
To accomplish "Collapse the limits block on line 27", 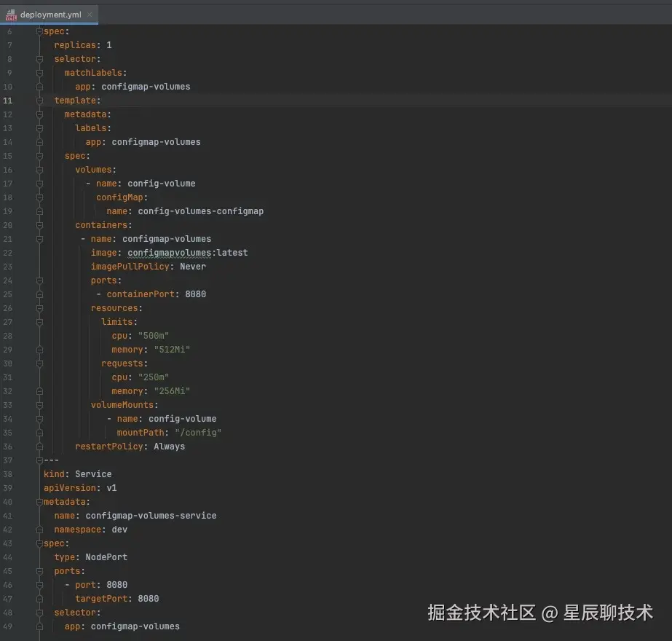I will click(39, 322).
